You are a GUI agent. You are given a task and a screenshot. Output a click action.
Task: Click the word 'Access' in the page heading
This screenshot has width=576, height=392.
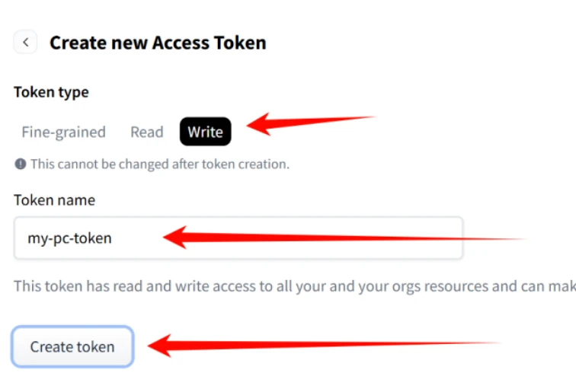click(184, 43)
